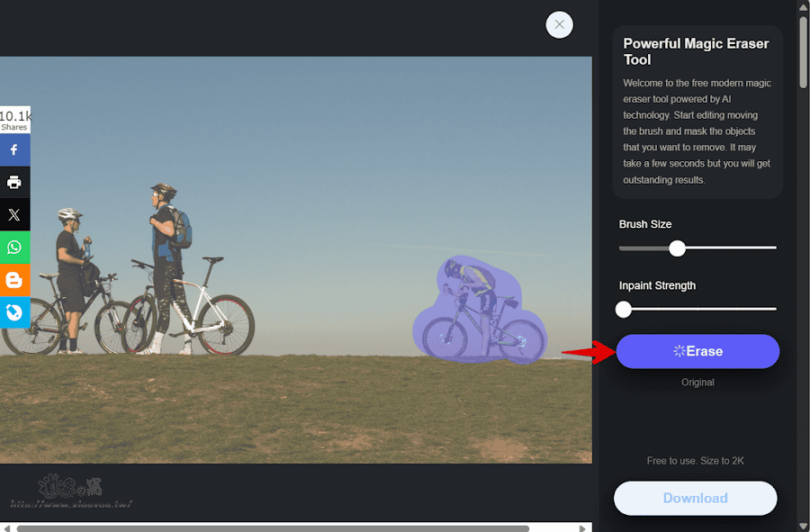810x532 pixels.
Task: Share the page on Facebook
Action: tap(14, 150)
